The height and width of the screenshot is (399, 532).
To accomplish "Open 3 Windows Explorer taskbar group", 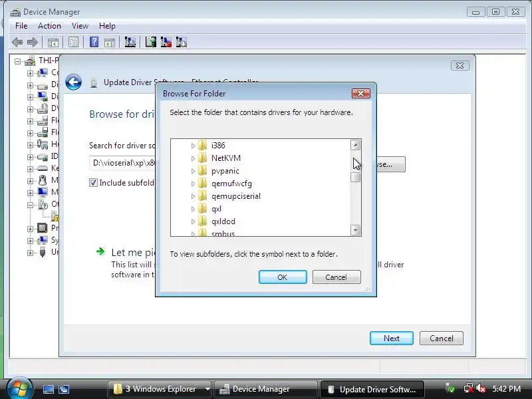I will (160, 389).
